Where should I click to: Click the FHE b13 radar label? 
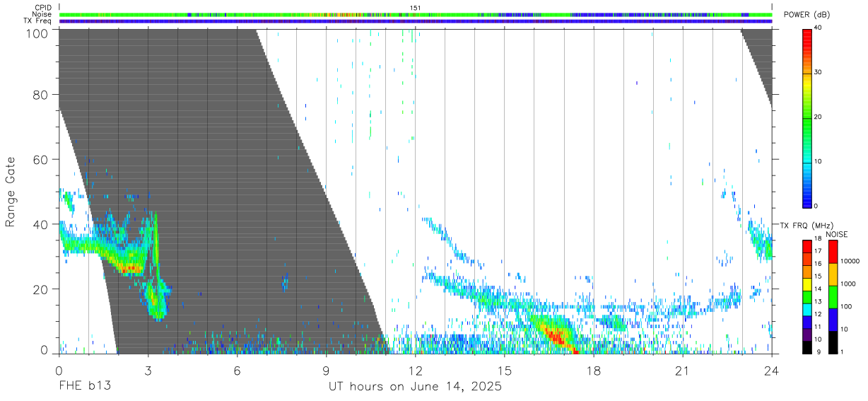coord(84,387)
